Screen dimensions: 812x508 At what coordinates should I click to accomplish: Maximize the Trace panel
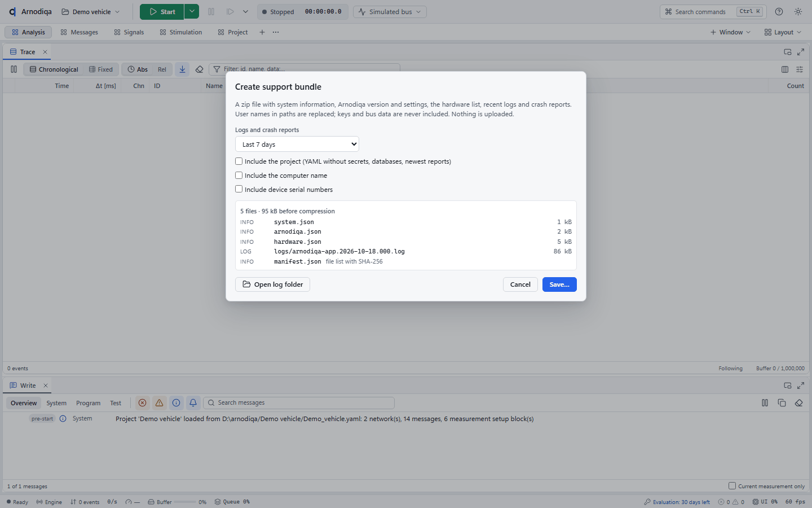801,52
